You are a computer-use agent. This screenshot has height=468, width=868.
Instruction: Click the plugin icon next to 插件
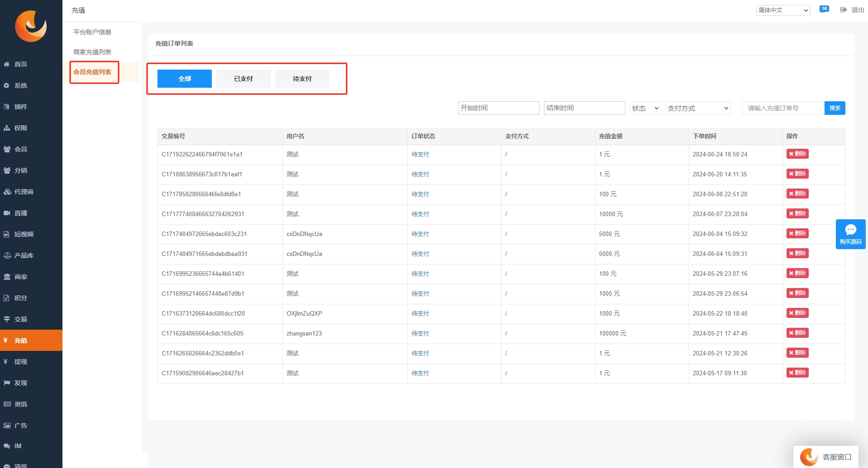click(x=7, y=107)
